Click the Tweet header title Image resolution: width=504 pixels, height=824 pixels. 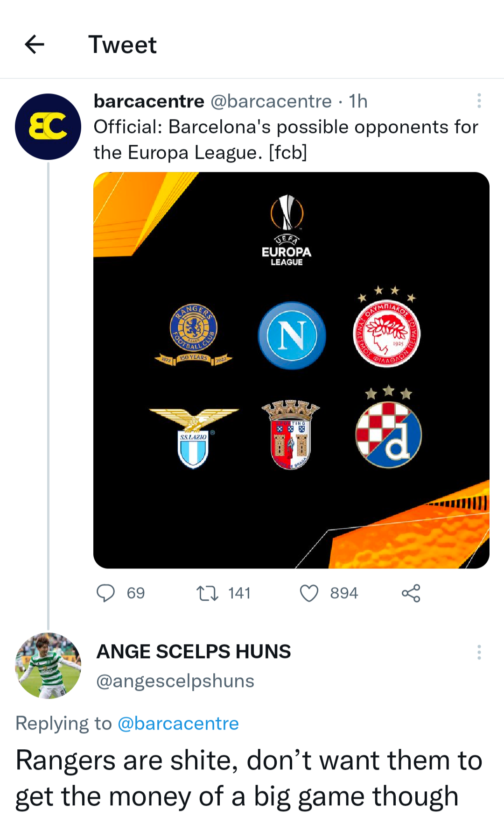pyautogui.click(x=123, y=45)
